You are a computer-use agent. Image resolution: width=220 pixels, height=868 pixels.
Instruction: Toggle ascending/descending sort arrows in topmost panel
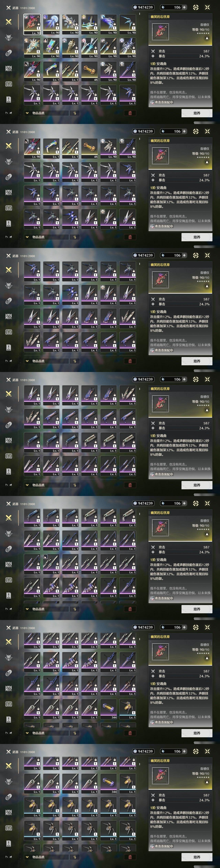[x=75, y=113]
